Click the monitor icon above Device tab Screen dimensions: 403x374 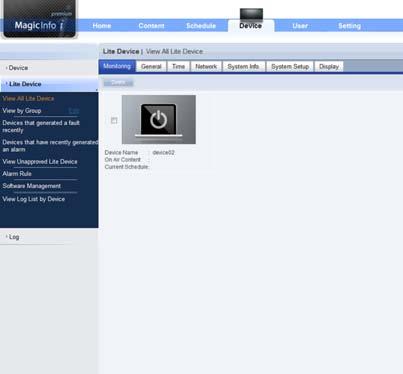click(251, 14)
